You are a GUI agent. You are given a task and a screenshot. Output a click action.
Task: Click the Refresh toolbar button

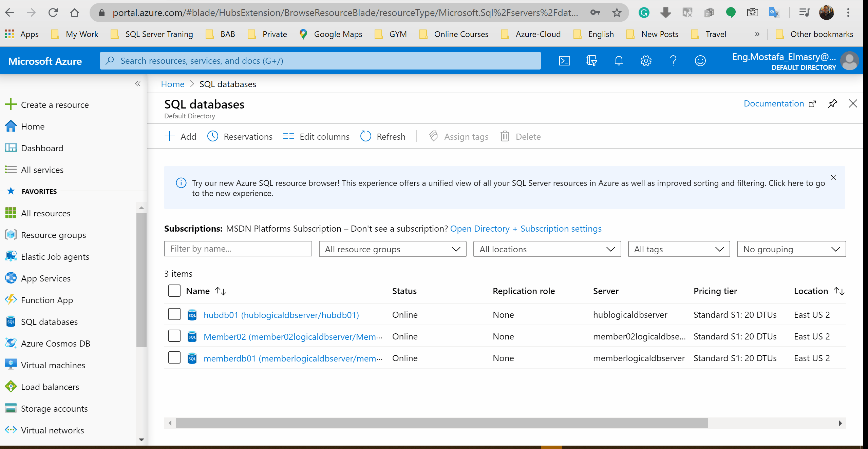(383, 137)
